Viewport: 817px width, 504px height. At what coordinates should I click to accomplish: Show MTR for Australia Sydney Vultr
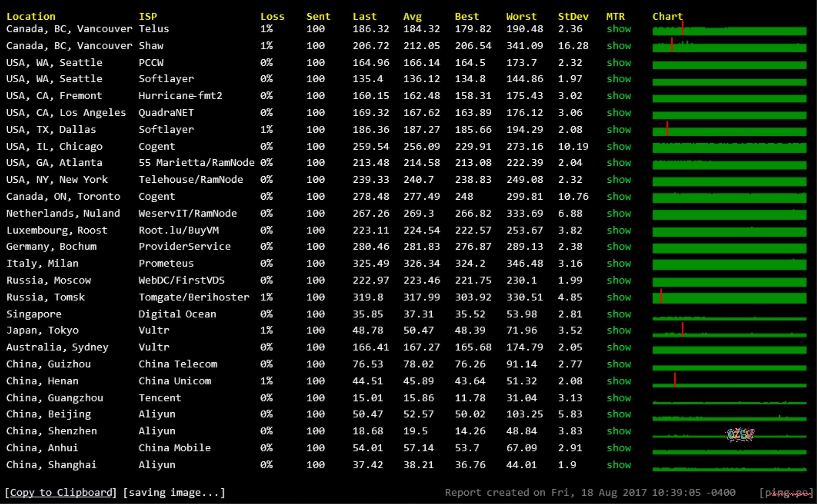click(619, 347)
